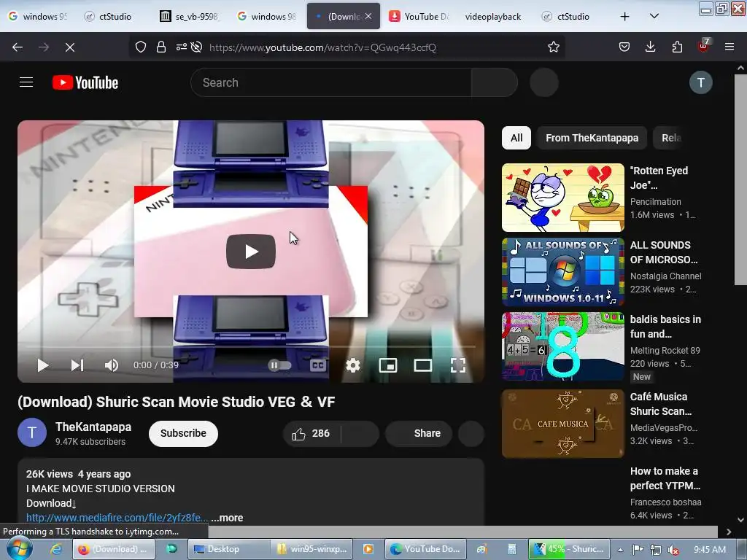This screenshot has height=560, width=747.
Task: Open the Windows Start orb
Action: 19,548
